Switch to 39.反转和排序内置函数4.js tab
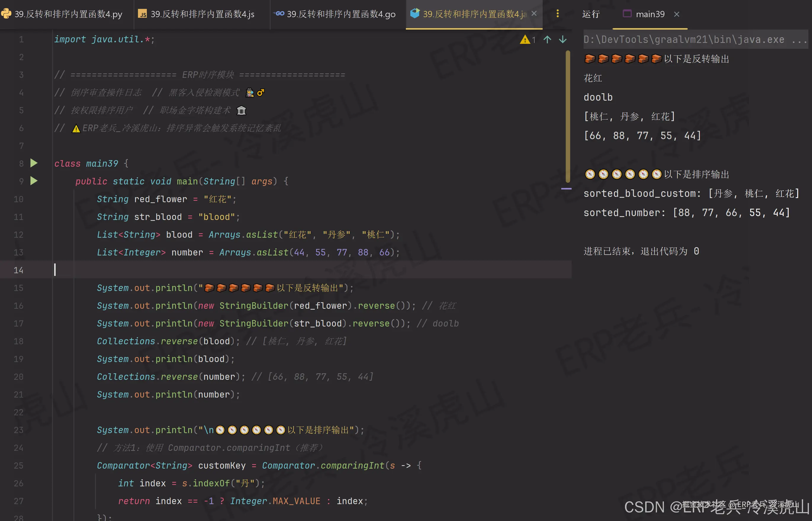Screen dimensions: 812x521 click(202, 14)
